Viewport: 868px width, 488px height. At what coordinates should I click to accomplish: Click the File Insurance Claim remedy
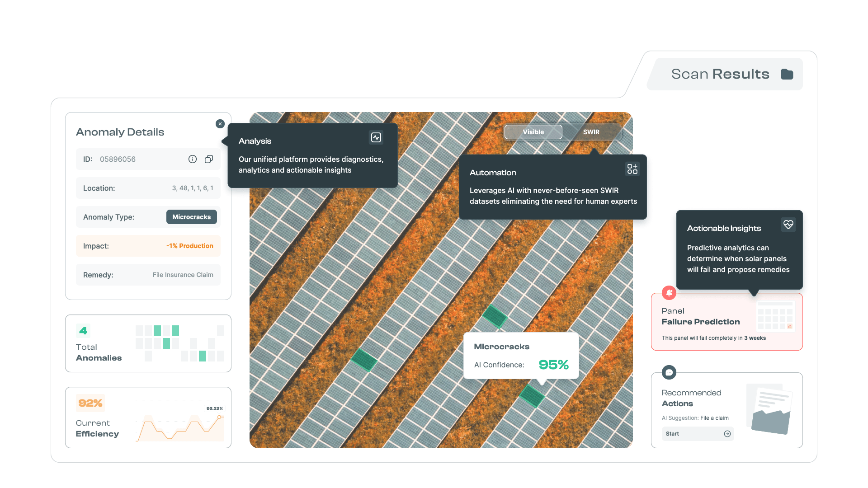point(183,275)
